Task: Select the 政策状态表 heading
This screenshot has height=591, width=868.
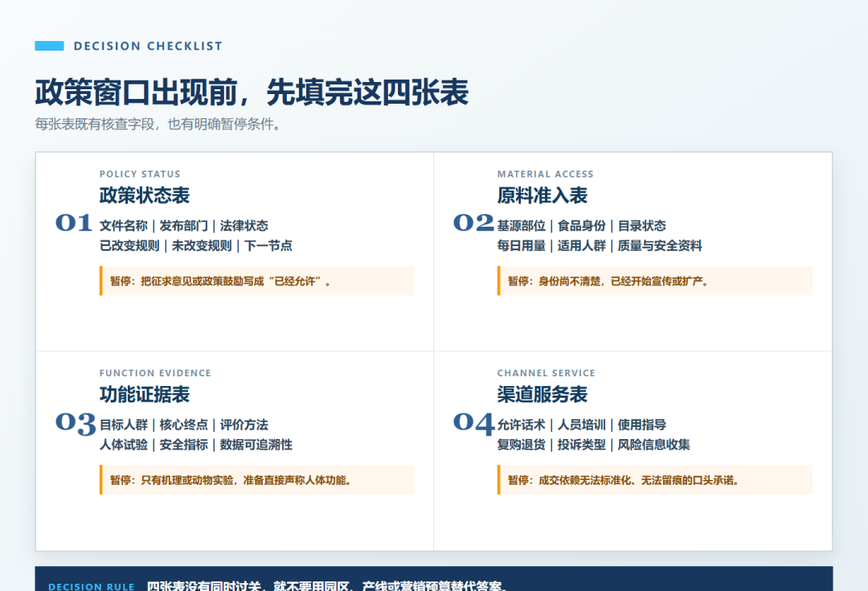Action: point(145,195)
